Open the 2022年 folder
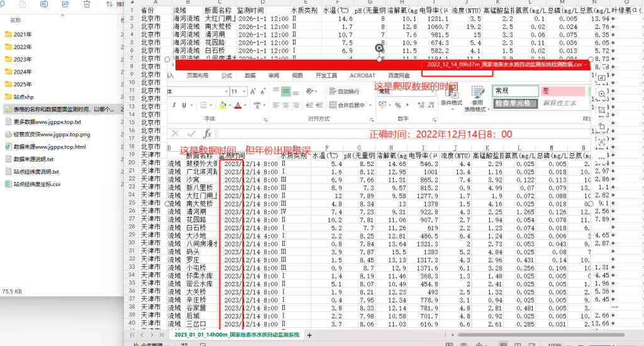Screen dimensions: 644x346 [x=18, y=47]
